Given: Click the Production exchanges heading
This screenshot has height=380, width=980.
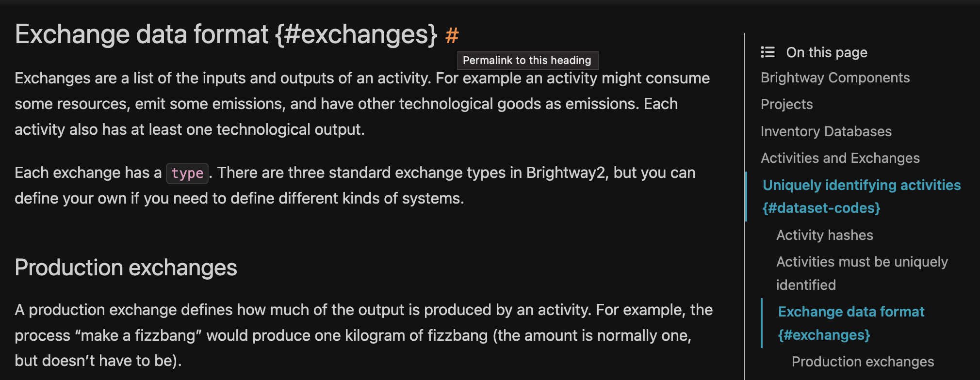Looking at the screenshot, I should click(126, 267).
